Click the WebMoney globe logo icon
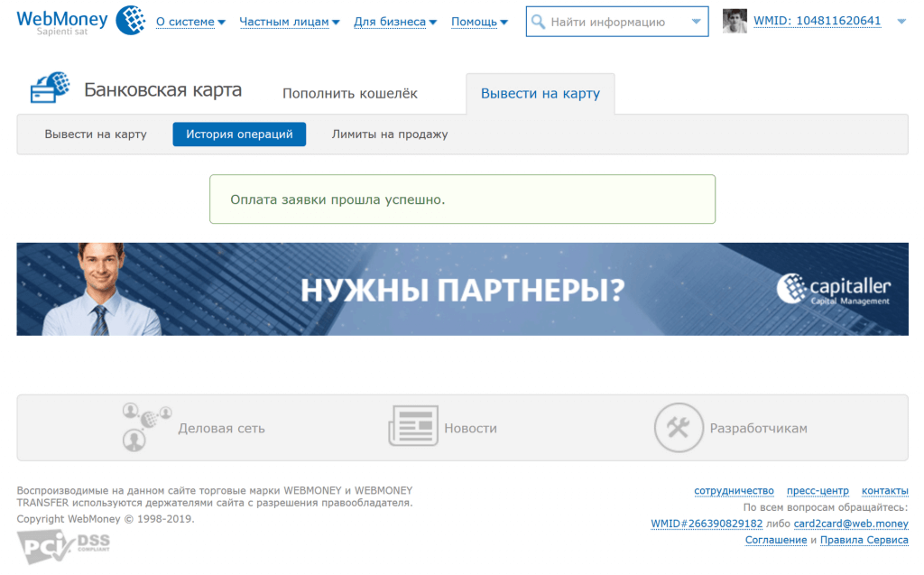This screenshot has height=575, width=924. point(131,20)
